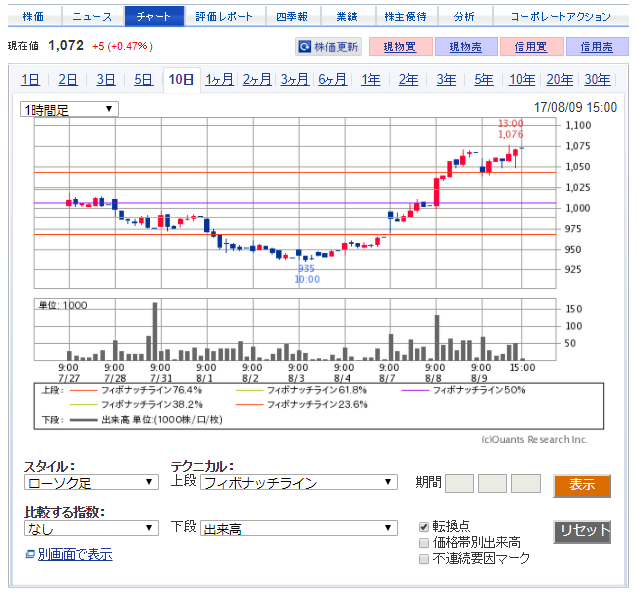Screen dimensions: 637x596
Task: Open the 比較する指数 なし dropdown
Action: [x=91, y=529]
